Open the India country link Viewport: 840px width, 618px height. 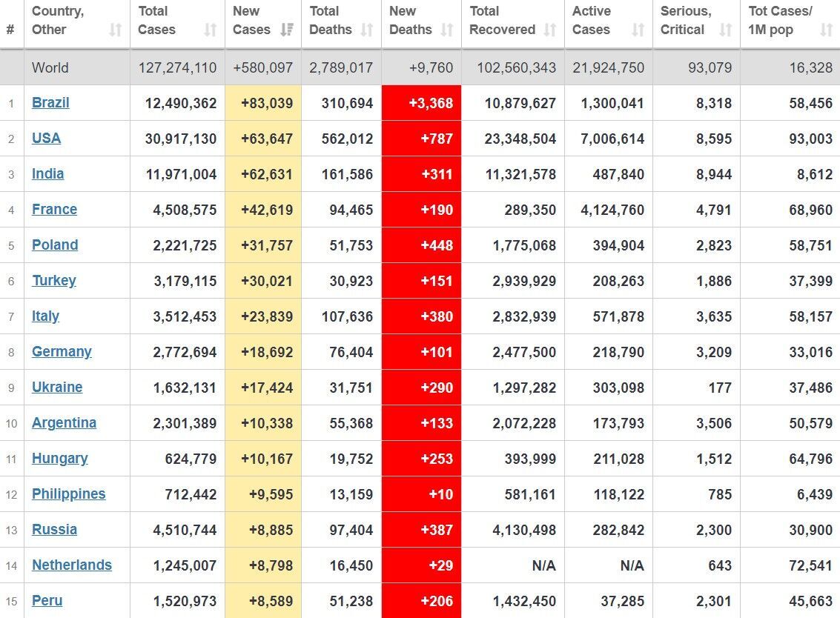[47, 173]
